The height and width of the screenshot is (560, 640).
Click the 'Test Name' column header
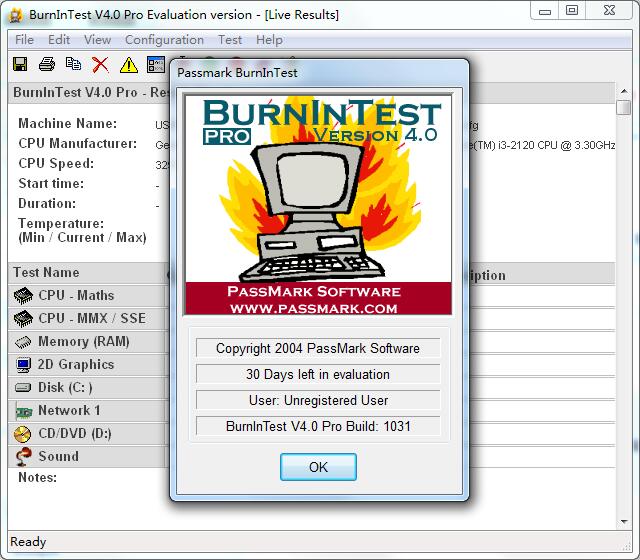[46, 273]
